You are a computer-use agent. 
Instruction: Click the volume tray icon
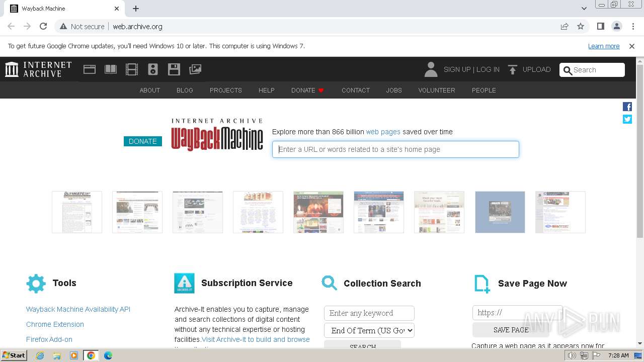[x=572, y=355]
